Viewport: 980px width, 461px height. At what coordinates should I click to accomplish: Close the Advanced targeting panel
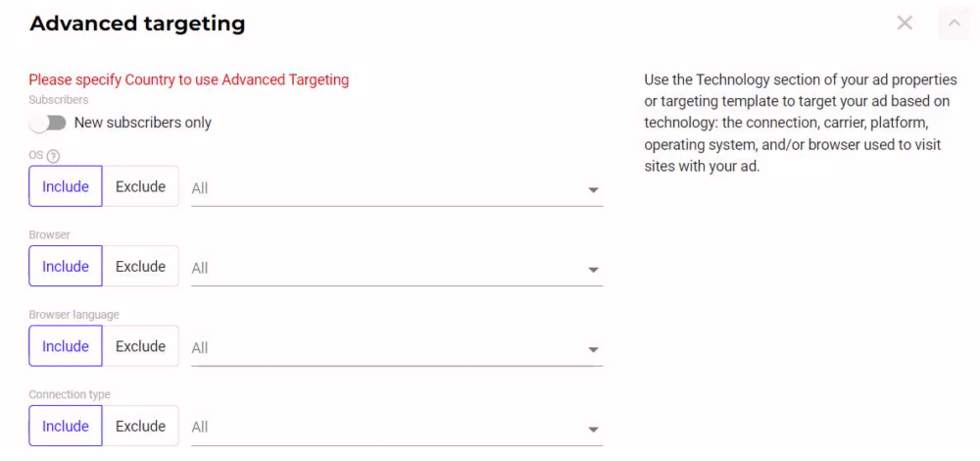[x=905, y=24]
